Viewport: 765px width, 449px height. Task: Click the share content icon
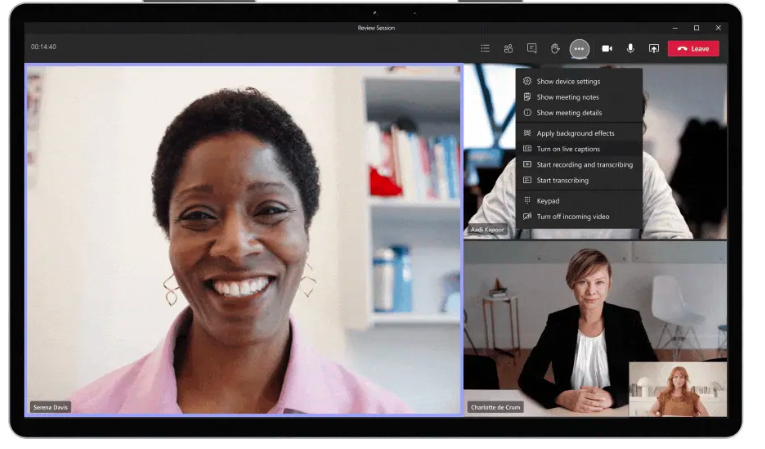pos(653,48)
